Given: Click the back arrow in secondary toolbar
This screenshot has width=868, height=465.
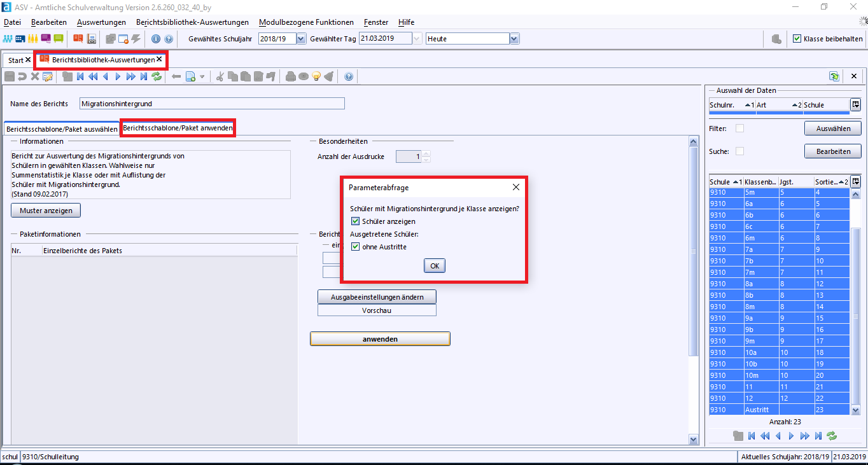Looking at the screenshot, I should (176, 76).
